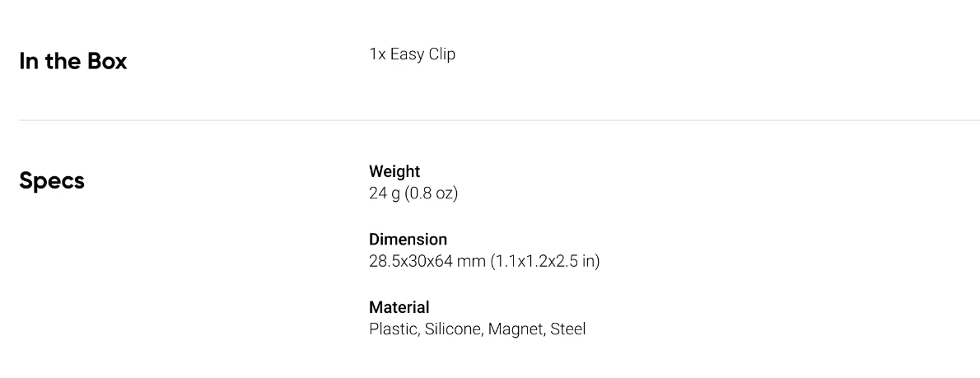Select the word 'Silicone' in materials
The image size is (980, 378).
[453, 329]
